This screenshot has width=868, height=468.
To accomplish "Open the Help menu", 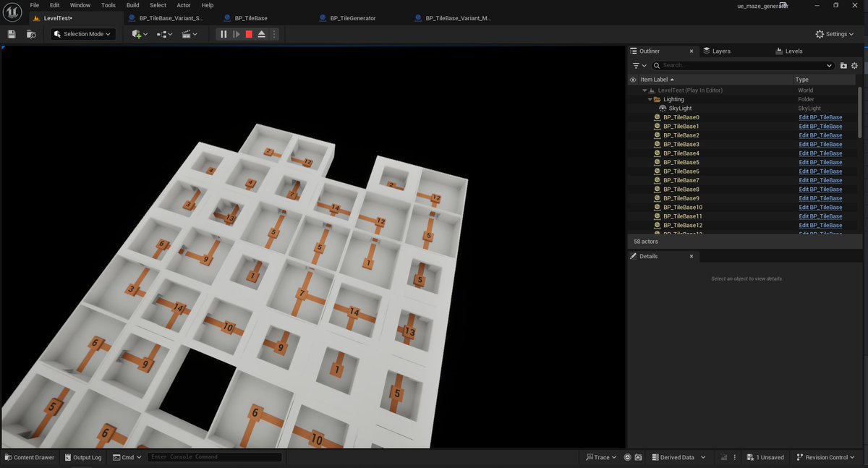I will pos(208,5).
